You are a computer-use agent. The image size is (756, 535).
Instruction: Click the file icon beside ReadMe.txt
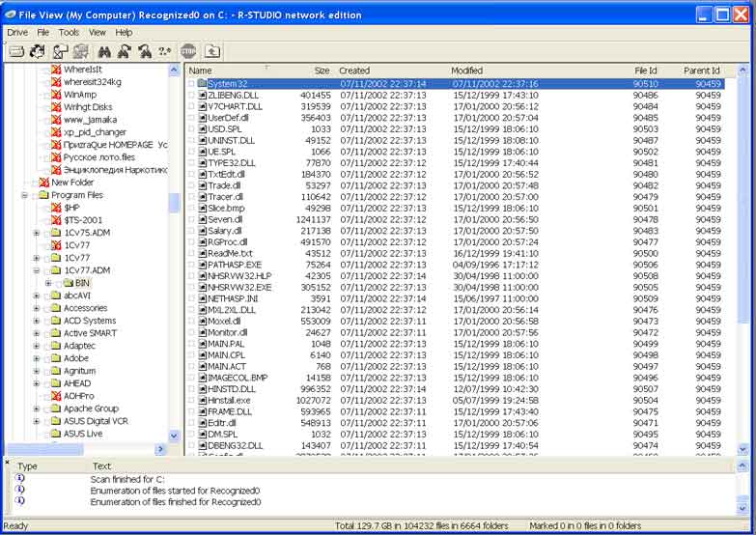click(203, 253)
